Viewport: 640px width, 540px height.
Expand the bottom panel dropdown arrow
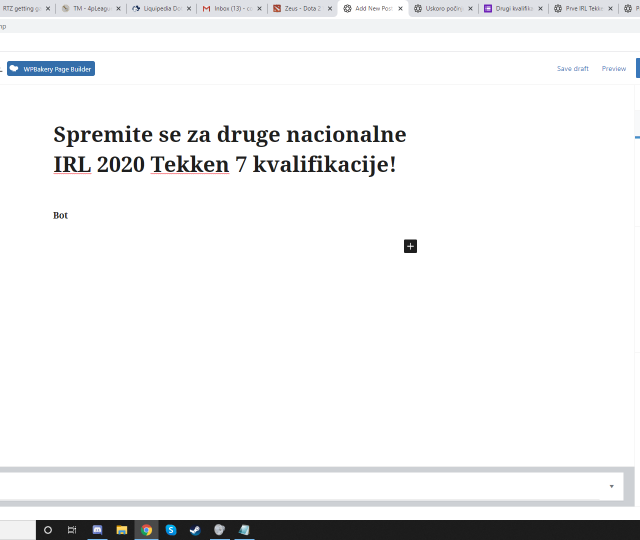pos(611,486)
